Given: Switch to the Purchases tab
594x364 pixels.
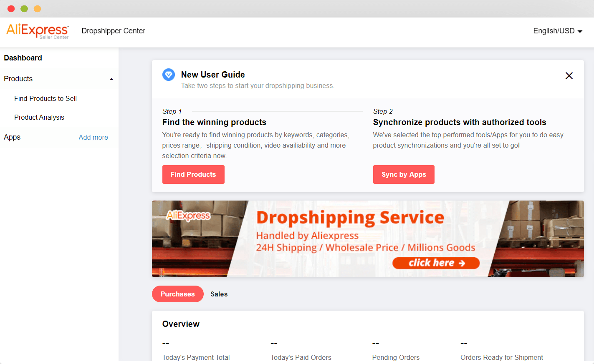Looking at the screenshot, I should (x=178, y=294).
